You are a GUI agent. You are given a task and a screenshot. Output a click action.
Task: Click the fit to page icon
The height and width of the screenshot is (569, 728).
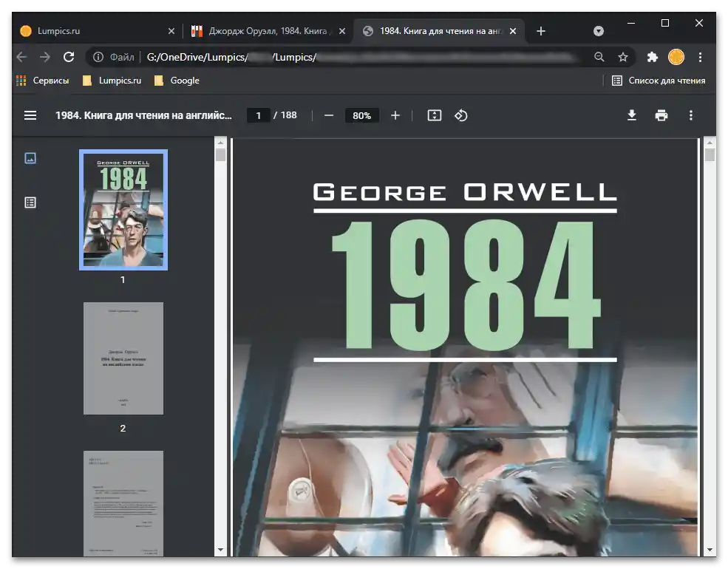point(434,115)
